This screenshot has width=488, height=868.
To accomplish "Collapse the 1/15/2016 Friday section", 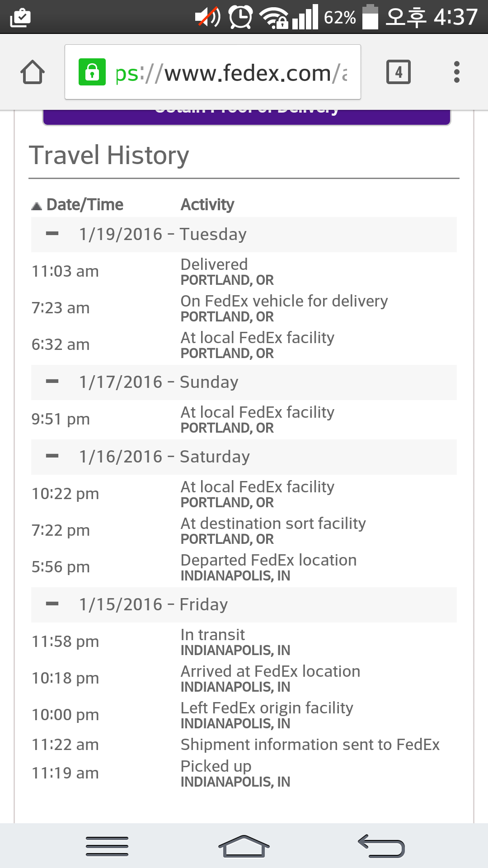I will coord(52,604).
